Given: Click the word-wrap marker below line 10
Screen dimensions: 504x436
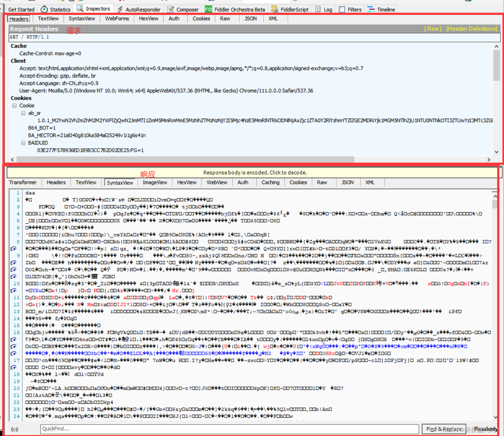Looking at the screenshot, I should (x=13, y=290).
